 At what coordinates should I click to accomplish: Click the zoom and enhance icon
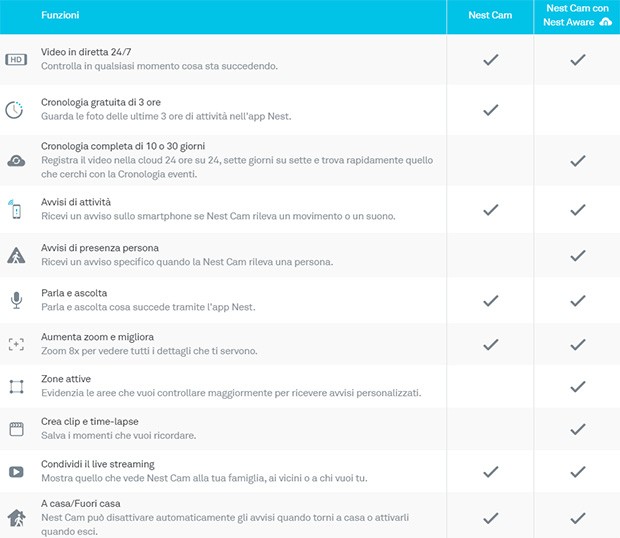[16, 344]
